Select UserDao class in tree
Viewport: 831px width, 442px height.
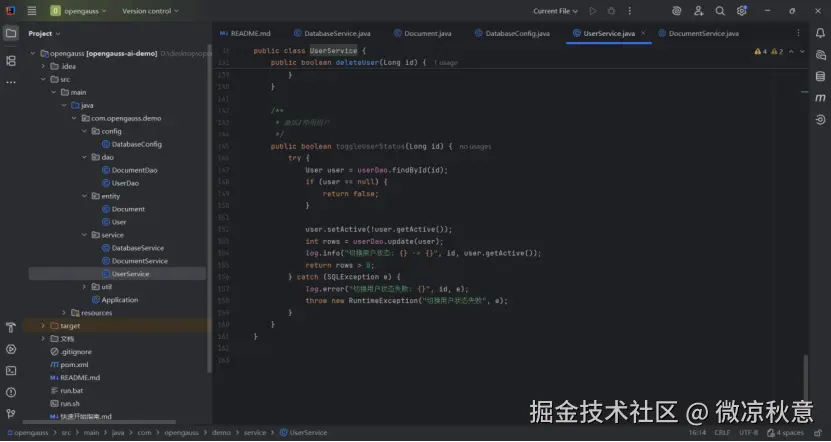120,183
